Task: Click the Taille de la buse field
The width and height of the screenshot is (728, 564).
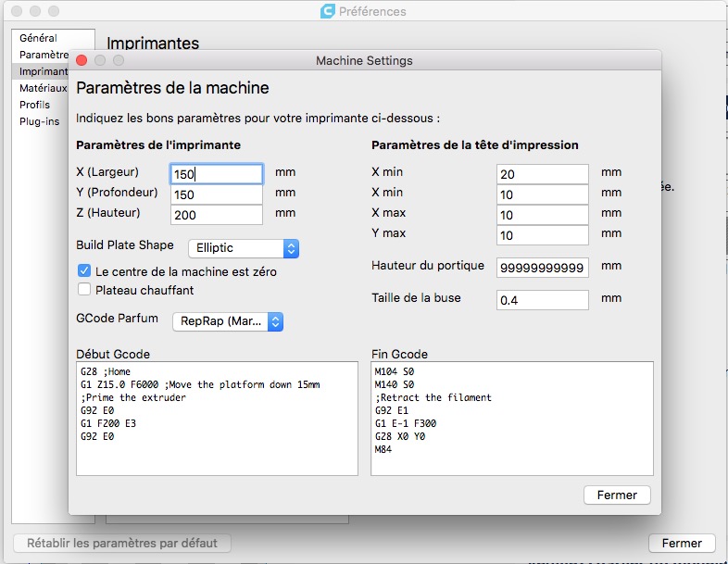Action: point(542,300)
